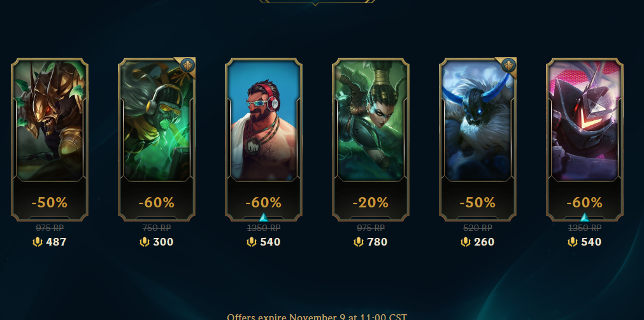Click the RP coin icon beside 487
Screen dimensions: 644x320
click(38, 242)
